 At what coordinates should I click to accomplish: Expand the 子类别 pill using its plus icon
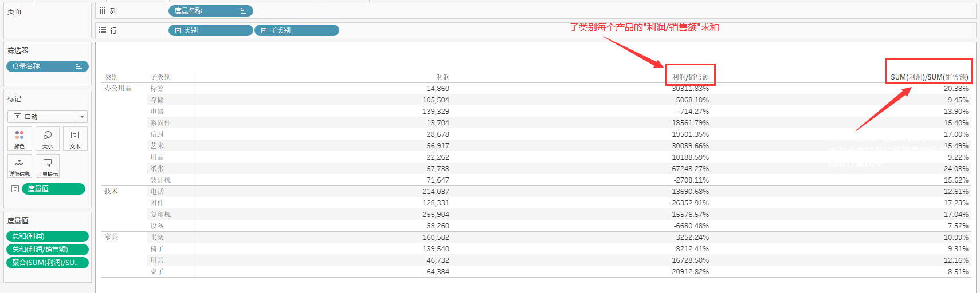(x=264, y=30)
